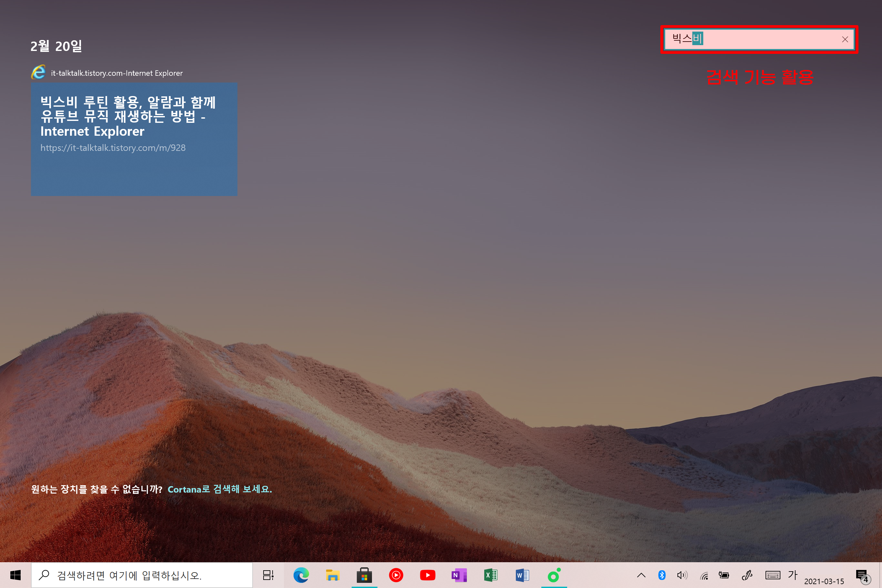Click the Bluetooth tray icon
This screenshot has height=588, width=882.
tap(662, 575)
